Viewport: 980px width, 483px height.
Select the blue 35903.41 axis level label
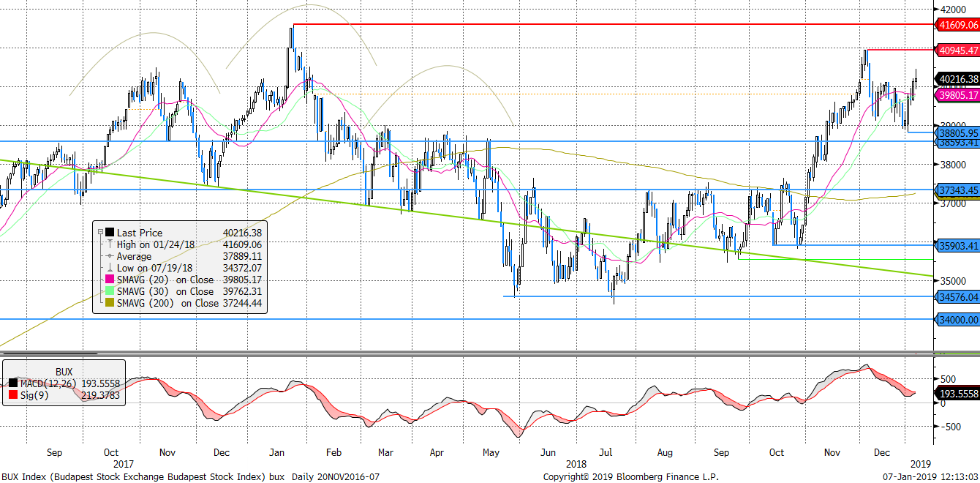point(957,245)
